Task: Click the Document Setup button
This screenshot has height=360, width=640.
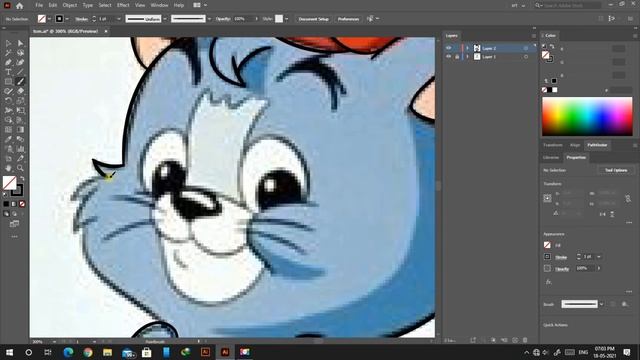Action: click(313, 19)
